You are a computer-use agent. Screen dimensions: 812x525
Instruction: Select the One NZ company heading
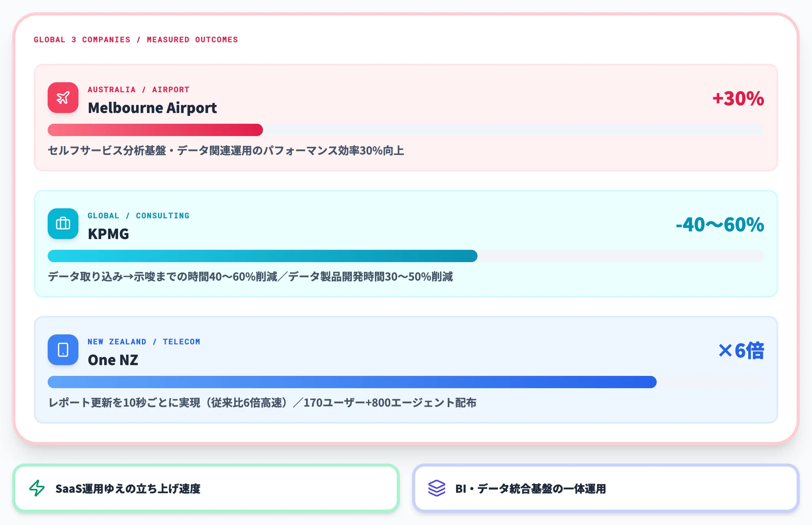click(x=113, y=360)
